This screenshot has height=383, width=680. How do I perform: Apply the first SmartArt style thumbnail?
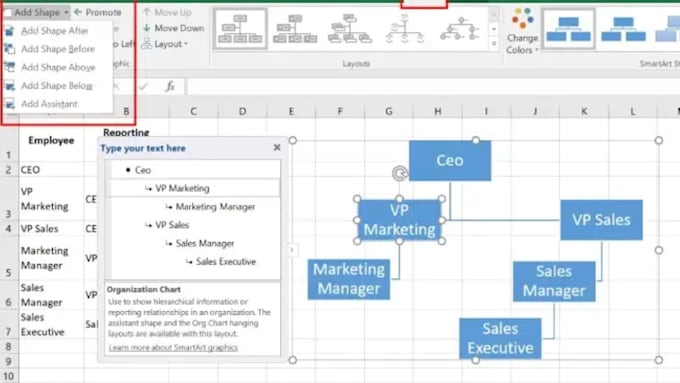click(x=569, y=29)
